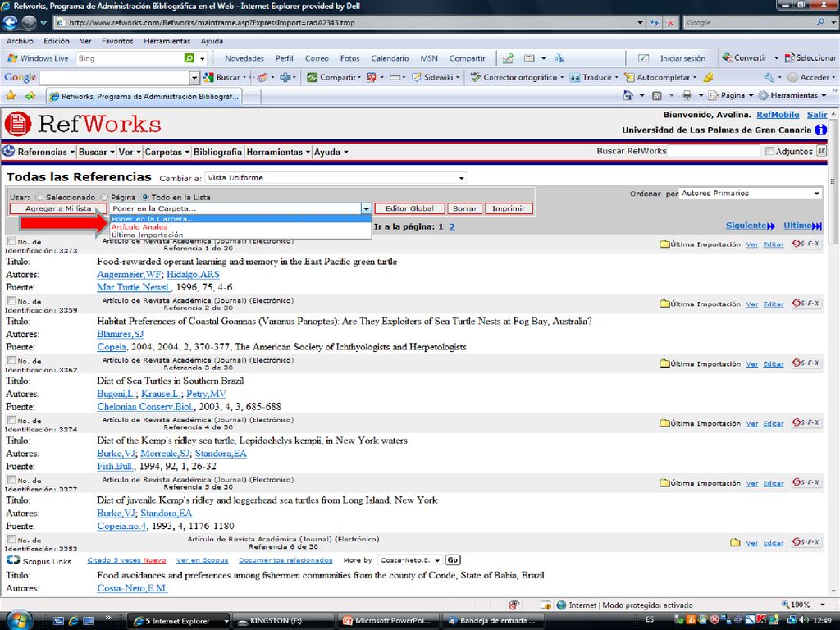Click the RefWorks logo
840x630 pixels.
[83, 124]
